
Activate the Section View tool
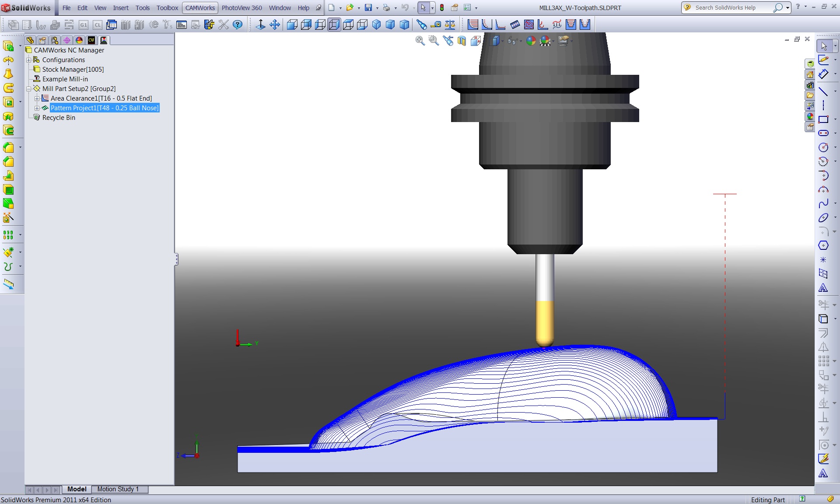(461, 40)
